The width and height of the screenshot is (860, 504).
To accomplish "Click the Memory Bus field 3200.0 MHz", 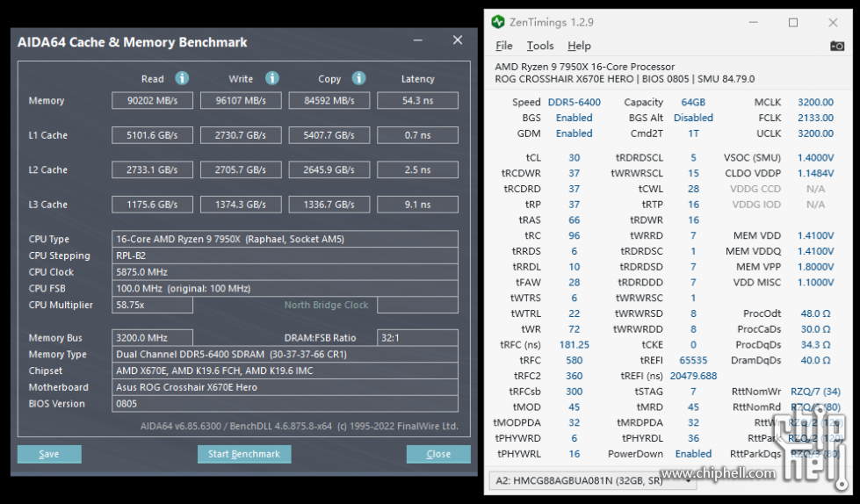I will pyautogui.click(x=153, y=338).
